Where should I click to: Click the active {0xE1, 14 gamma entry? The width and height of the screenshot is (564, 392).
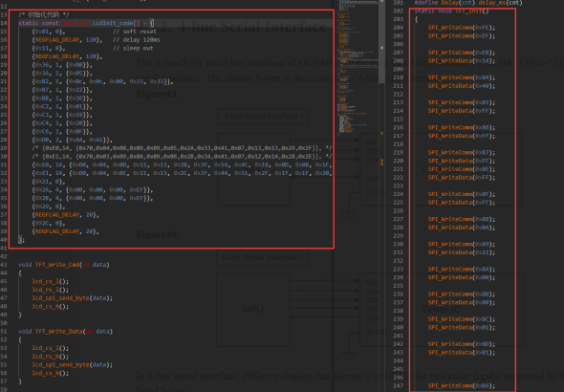182,173
